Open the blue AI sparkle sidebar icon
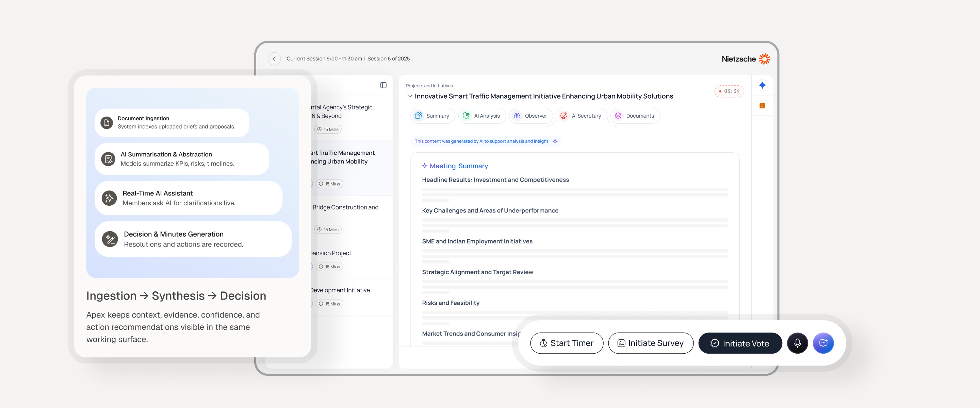980x408 pixels. click(x=762, y=85)
